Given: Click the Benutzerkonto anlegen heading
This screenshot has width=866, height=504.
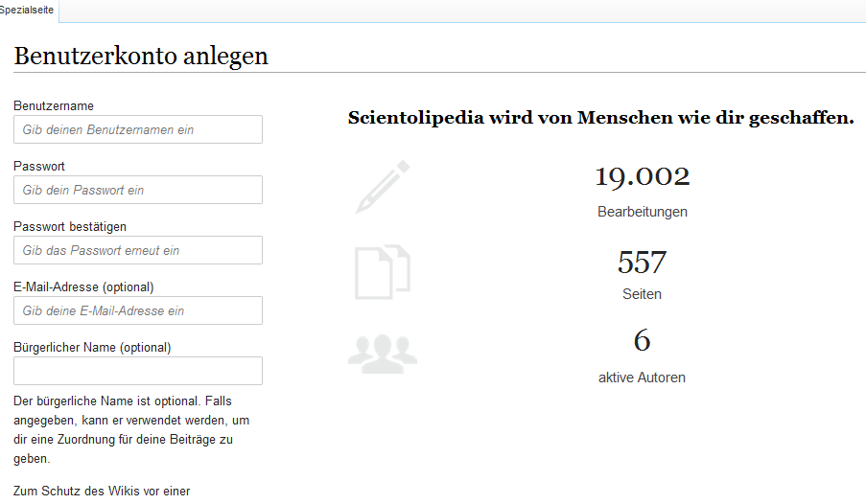Looking at the screenshot, I should pos(141,57).
